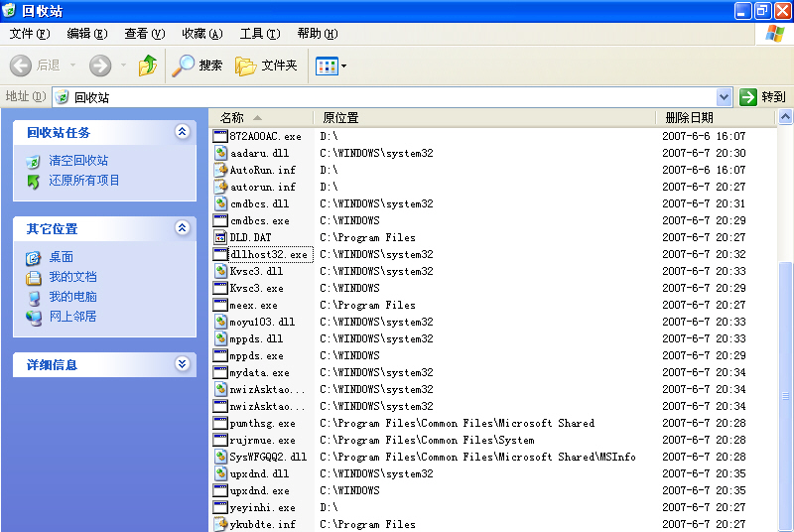This screenshot has width=794, height=532.
Task: Click the Restore all items icon
Action: pos(33,181)
